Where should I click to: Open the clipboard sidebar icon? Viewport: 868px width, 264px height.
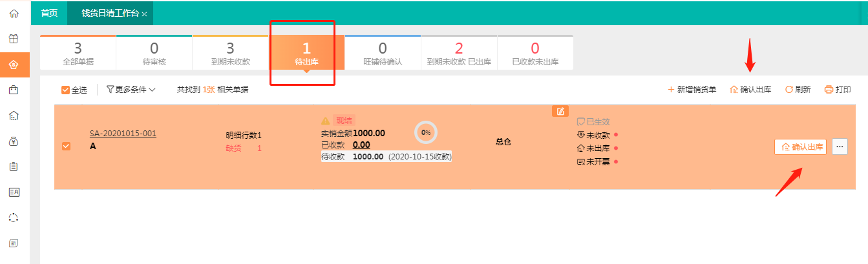pyautogui.click(x=14, y=167)
